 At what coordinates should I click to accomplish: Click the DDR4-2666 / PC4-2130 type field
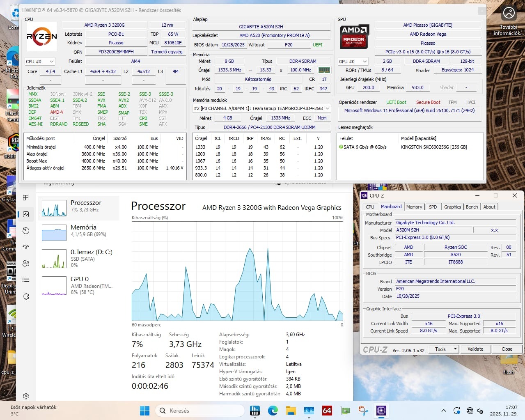point(269,127)
